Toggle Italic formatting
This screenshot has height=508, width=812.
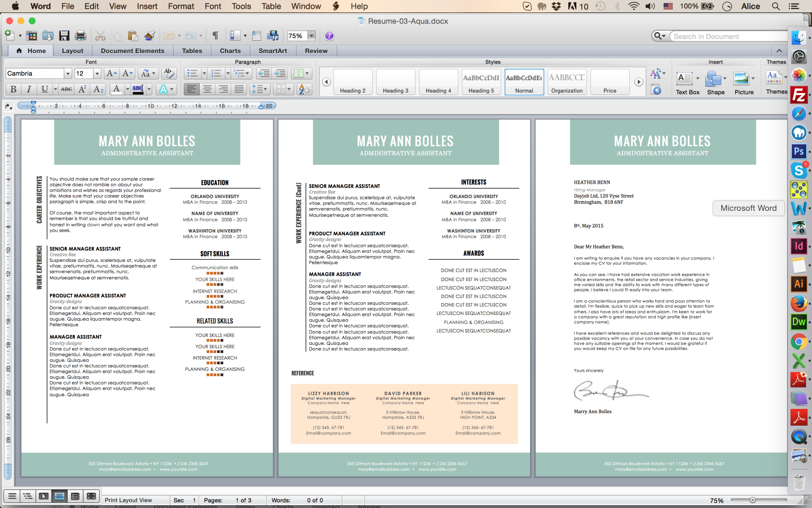(29, 89)
